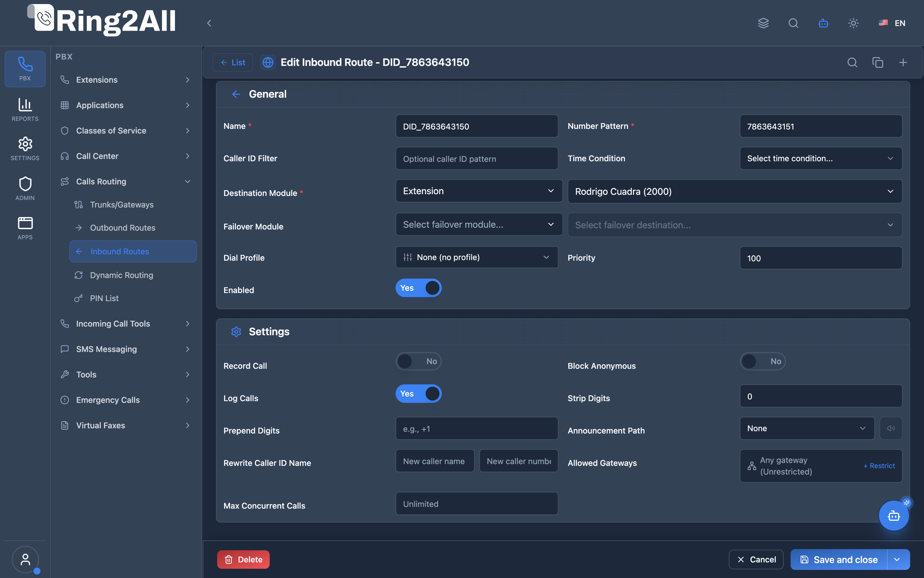Viewport: 924px width, 578px height.
Task: Open the Admin shield module
Action: coord(25,188)
